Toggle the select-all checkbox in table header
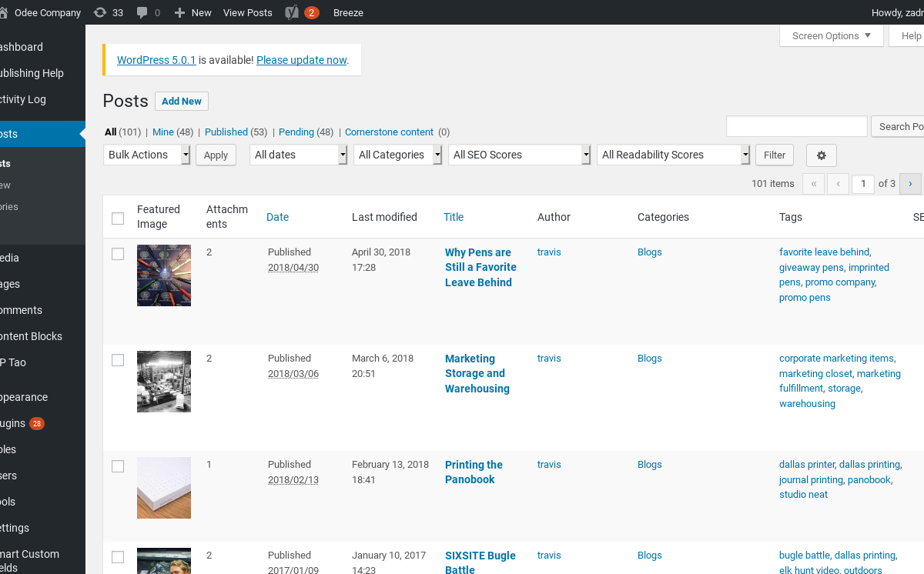The image size is (924, 574). click(118, 219)
